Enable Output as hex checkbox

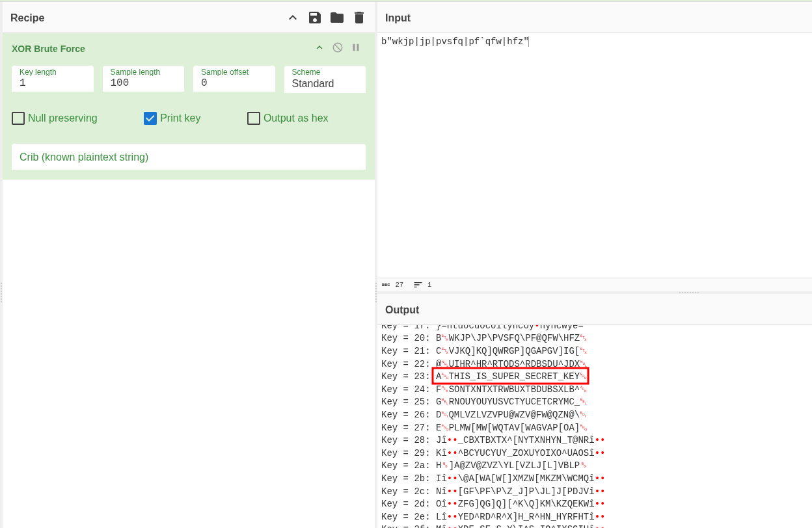coord(254,118)
